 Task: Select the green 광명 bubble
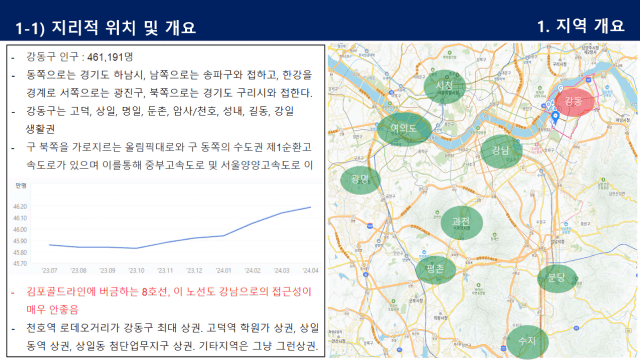(x=360, y=180)
